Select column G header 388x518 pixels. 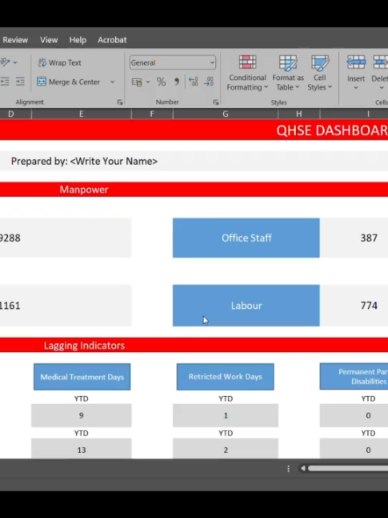click(x=225, y=114)
